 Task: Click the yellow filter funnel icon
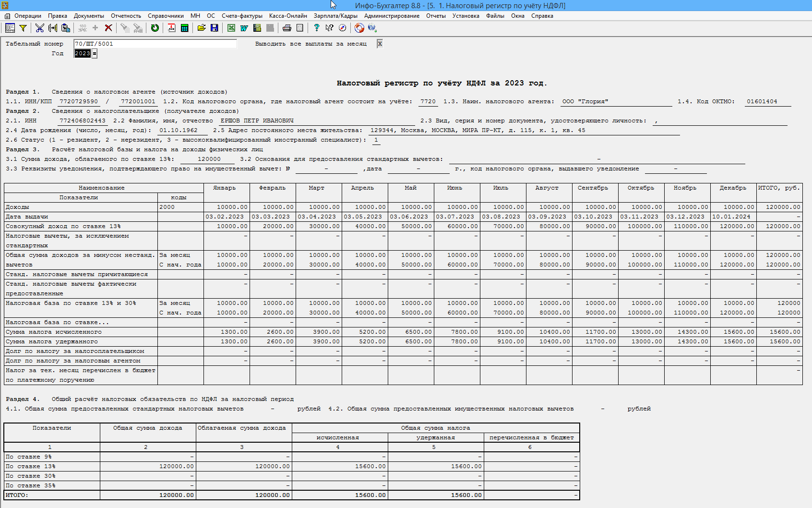point(23,28)
